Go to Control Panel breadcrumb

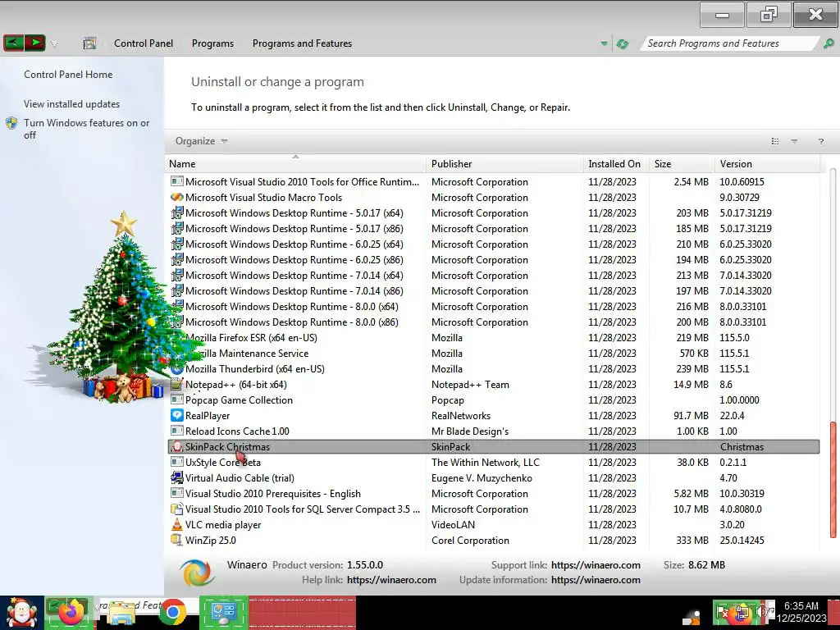coord(143,43)
